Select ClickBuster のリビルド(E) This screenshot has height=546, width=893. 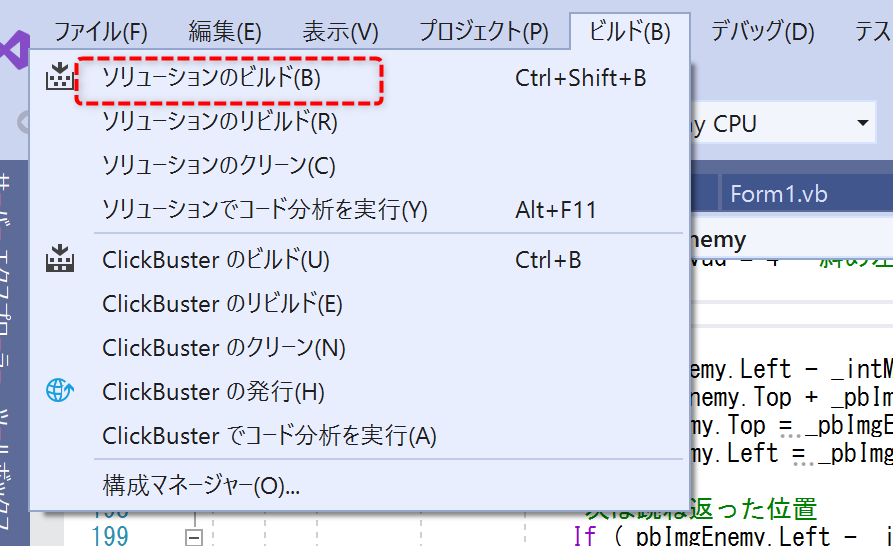coord(359,304)
